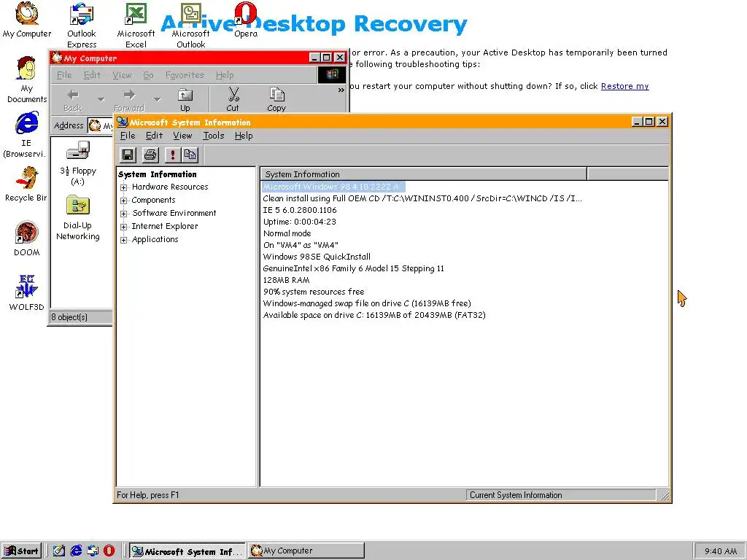This screenshot has height=560, width=747.
Task: Select 3½ Floppy (A:) in My Computer window
Action: click(x=77, y=163)
